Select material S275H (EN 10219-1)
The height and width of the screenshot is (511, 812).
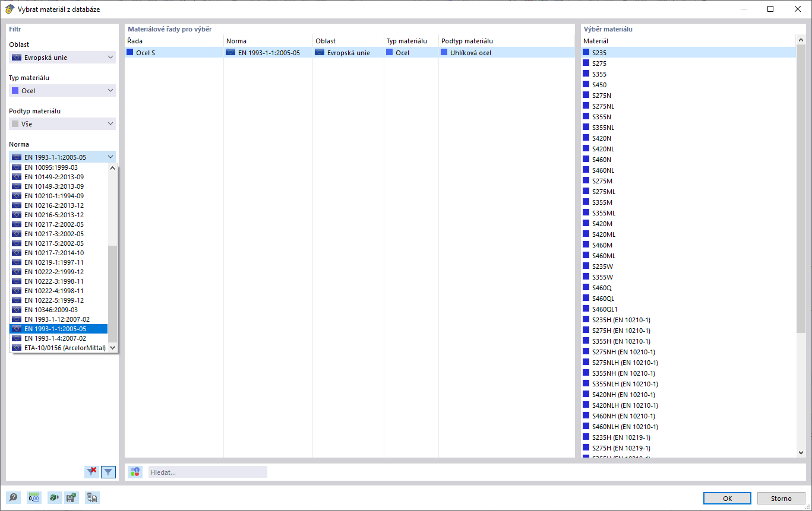pyautogui.click(x=688, y=448)
